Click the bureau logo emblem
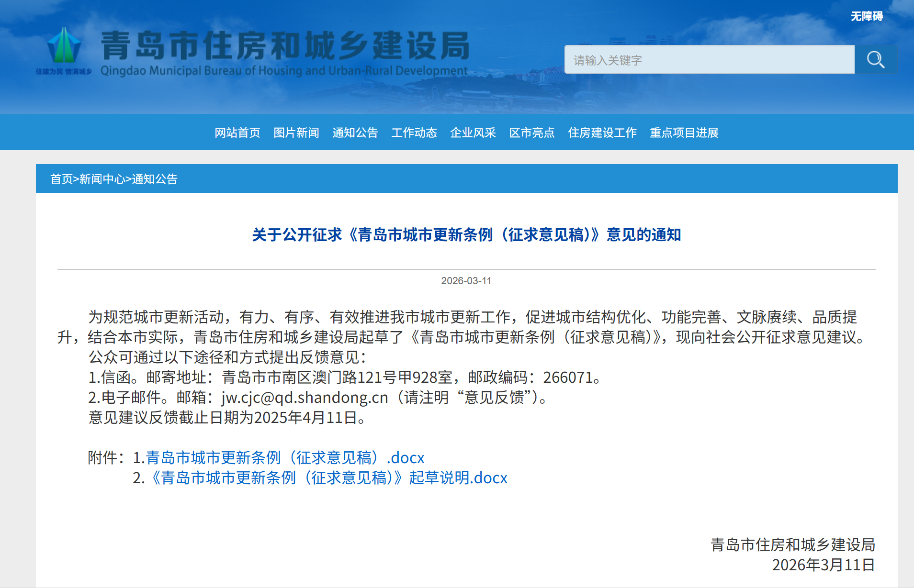 64,46
